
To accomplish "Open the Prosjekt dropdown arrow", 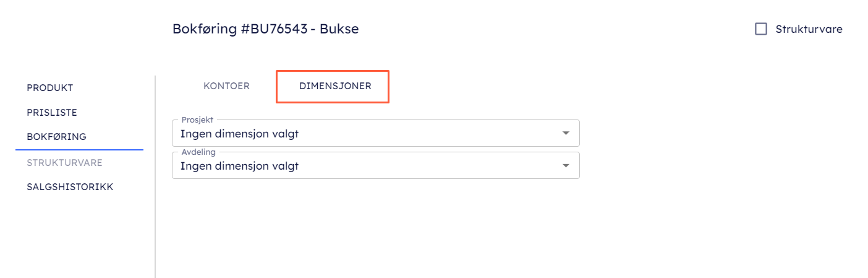I will (x=565, y=133).
